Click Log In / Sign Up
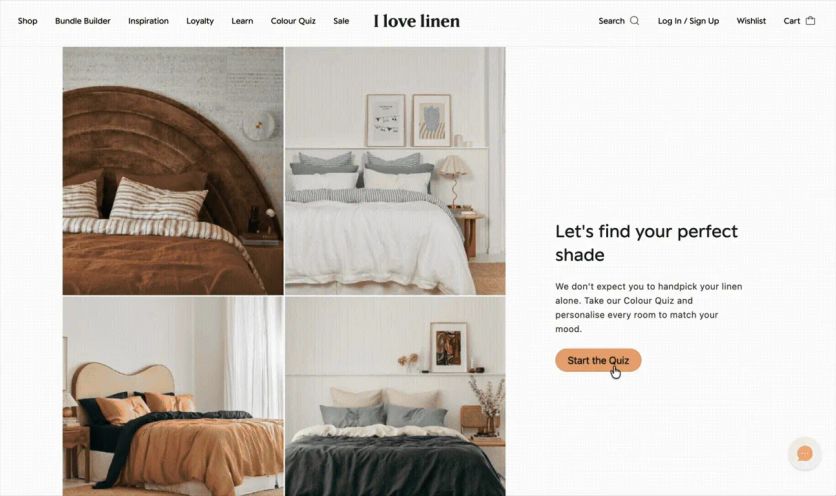Viewport: 836px width, 496px height. pos(688,21)
